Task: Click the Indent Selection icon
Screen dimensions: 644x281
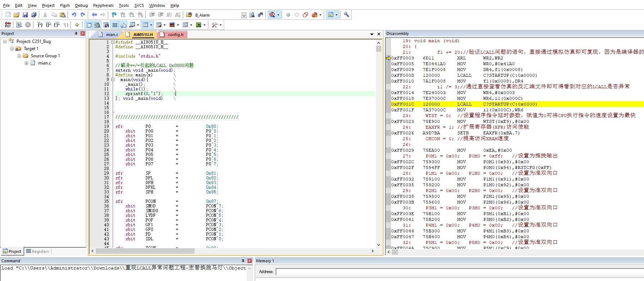Action: tap(151, 15)
